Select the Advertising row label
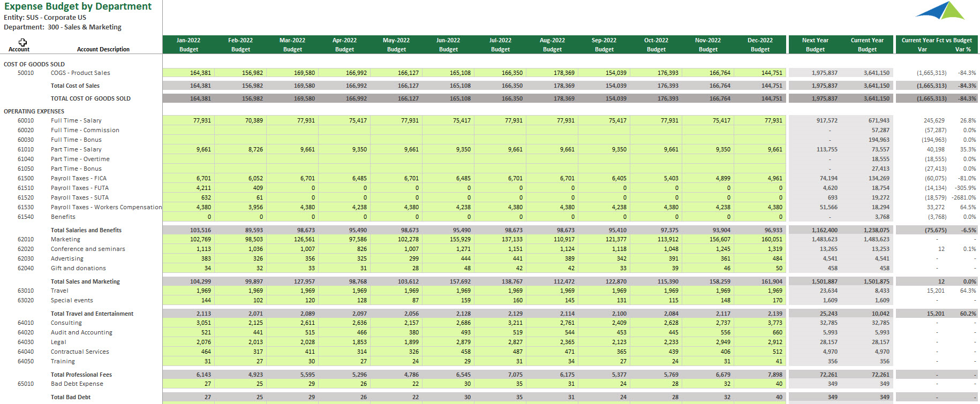Image resolution: width=980 pixels, height=404 pixels. point(67,258)
